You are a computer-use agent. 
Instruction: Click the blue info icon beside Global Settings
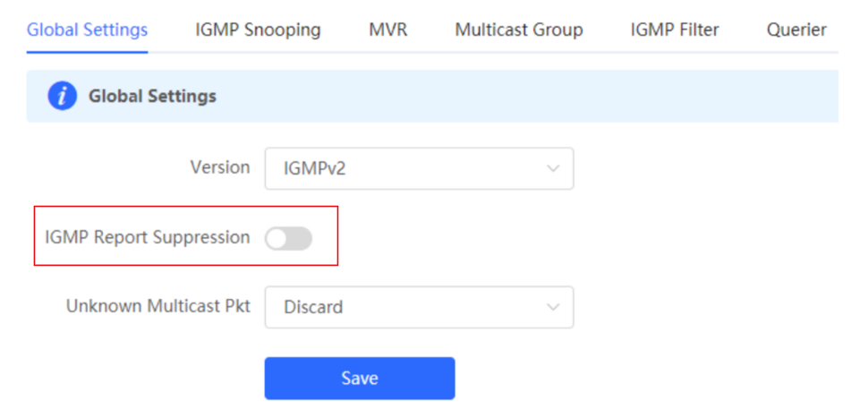tap(62, 97)
